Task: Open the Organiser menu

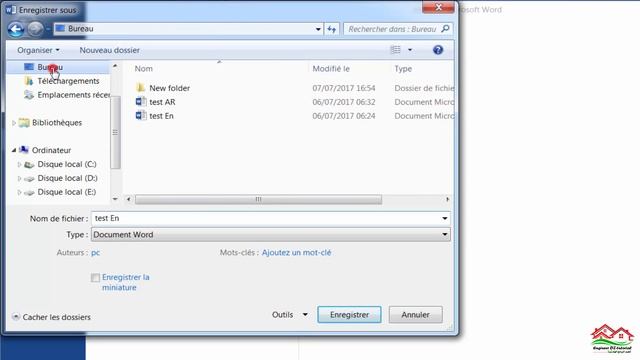Action: click(x=38, y=50)
